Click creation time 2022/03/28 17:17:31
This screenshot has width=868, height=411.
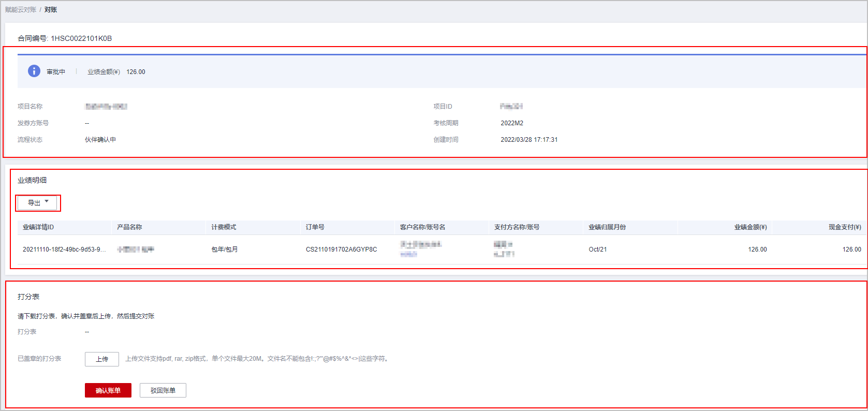click(529, 140)
